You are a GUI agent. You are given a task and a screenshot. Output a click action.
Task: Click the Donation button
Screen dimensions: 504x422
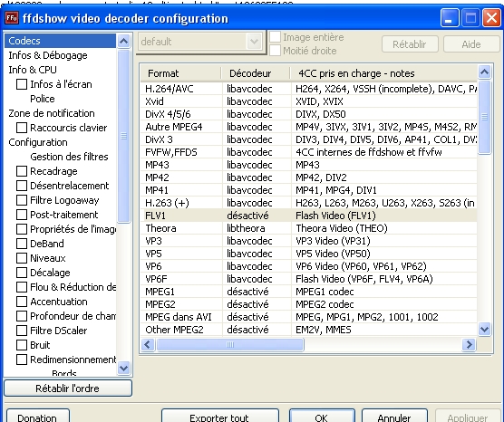[x=37, y=417]
